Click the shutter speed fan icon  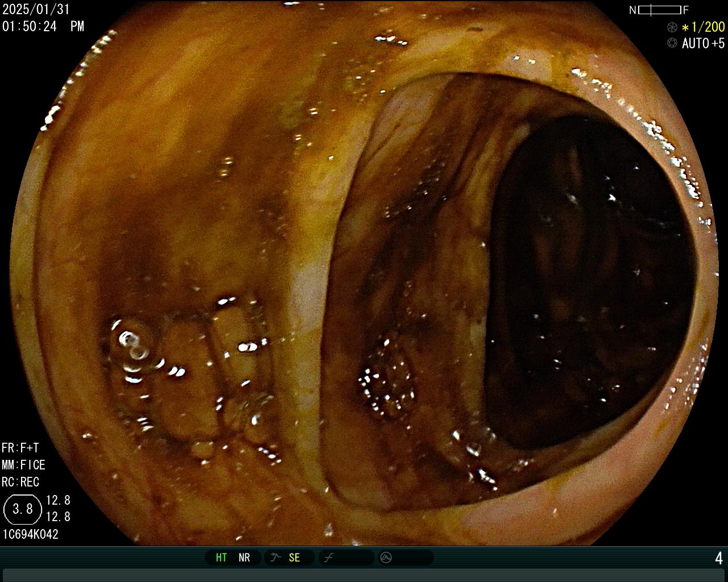[x=672, y=27]
